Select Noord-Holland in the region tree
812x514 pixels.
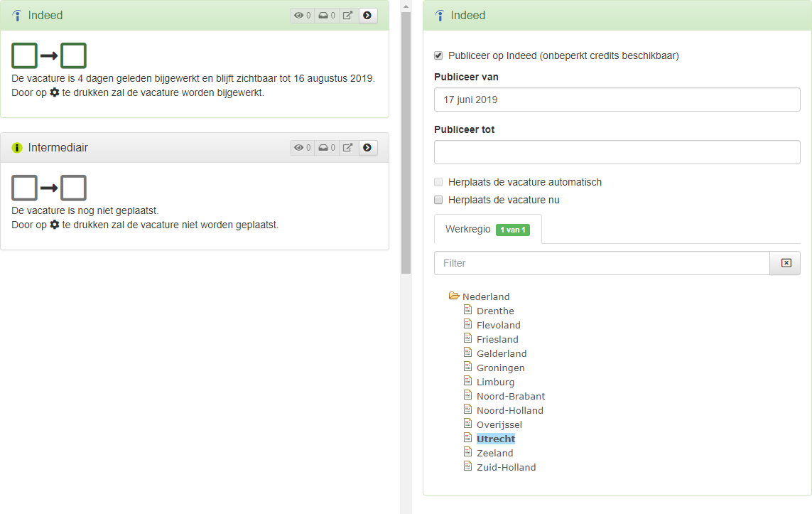[509, 410]
